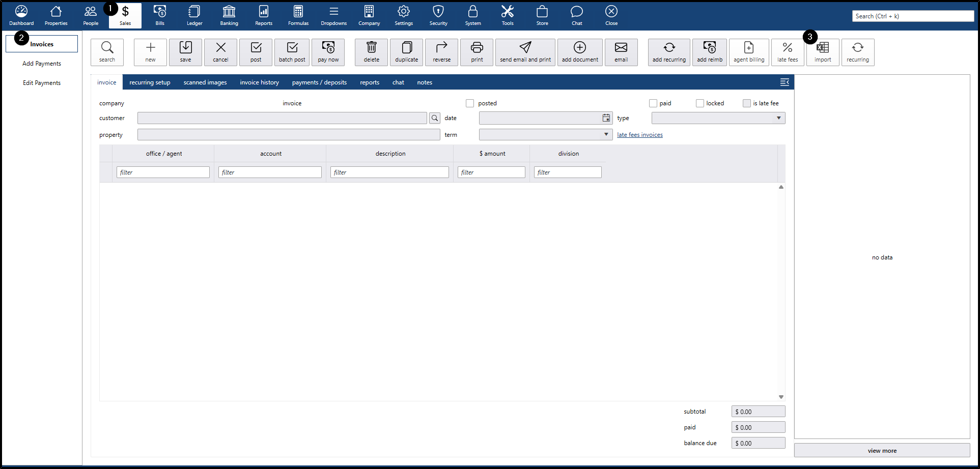Click the description filter field

pyautogui.click(x=389, y=172)
